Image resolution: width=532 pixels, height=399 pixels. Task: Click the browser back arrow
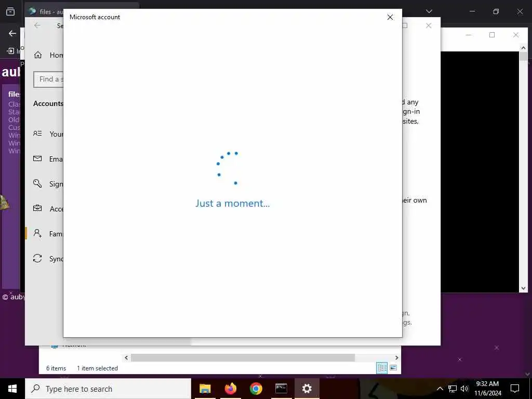(12, 33)
